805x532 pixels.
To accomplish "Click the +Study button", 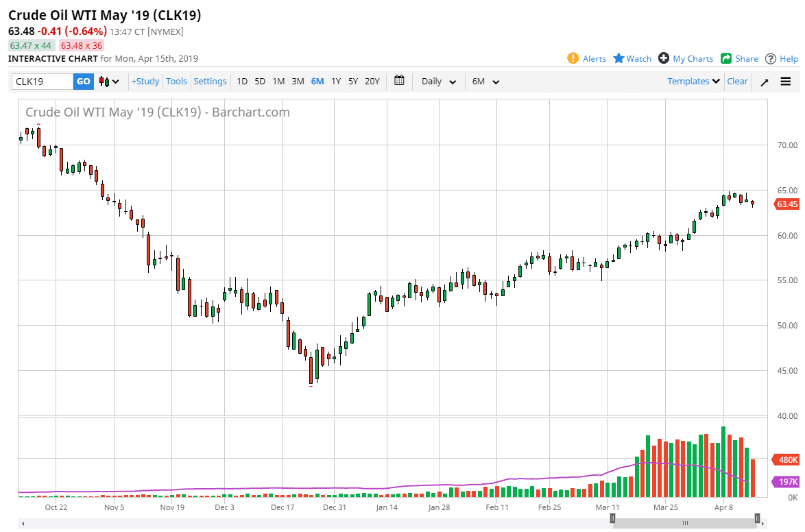I will (x=145, y=82).
